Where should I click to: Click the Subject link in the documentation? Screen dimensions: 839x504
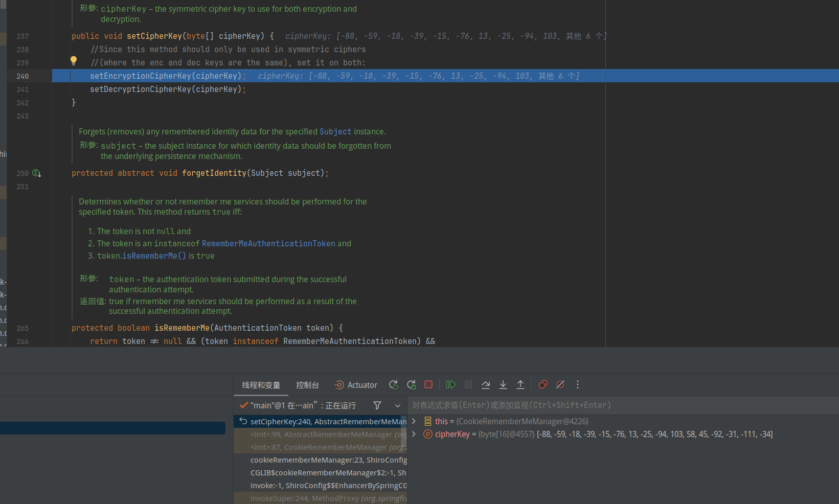pos(335,132)
